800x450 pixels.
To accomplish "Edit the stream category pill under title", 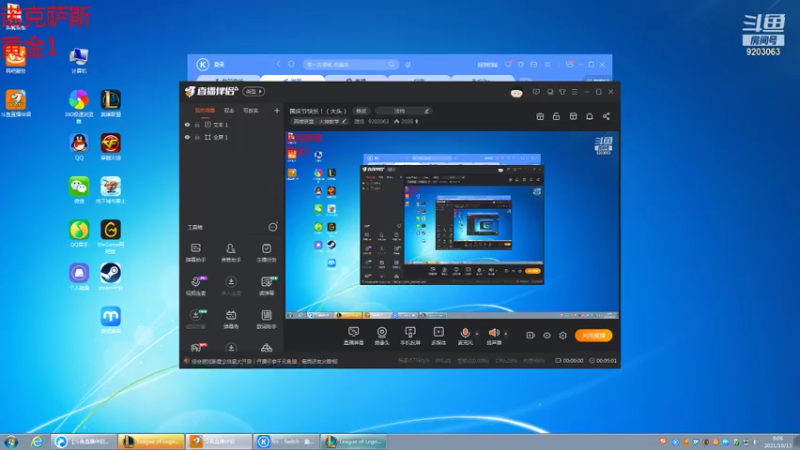I will (x=319, y=121).
